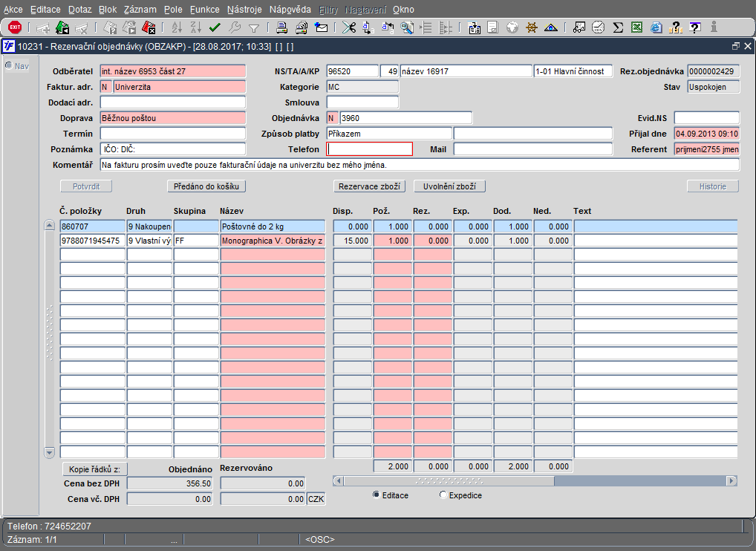Click the question mark window help icon
This screenshot has width=756, height=551.
point(695,27)
